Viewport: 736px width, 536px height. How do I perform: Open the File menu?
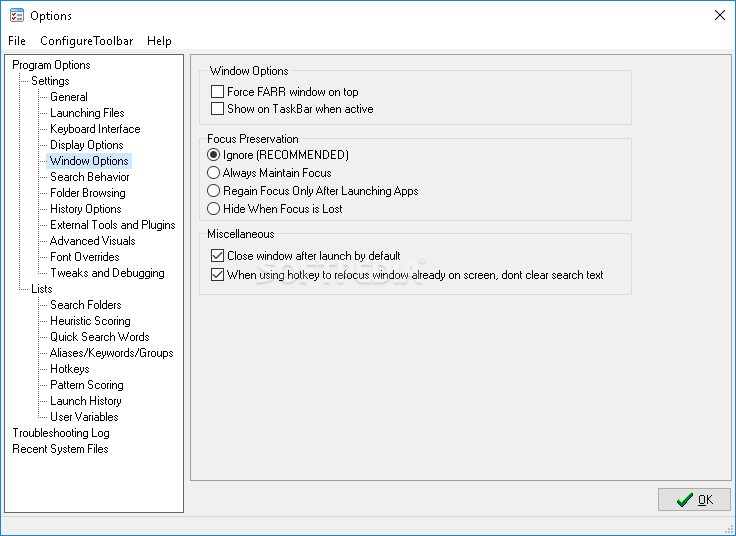point(17,41)
